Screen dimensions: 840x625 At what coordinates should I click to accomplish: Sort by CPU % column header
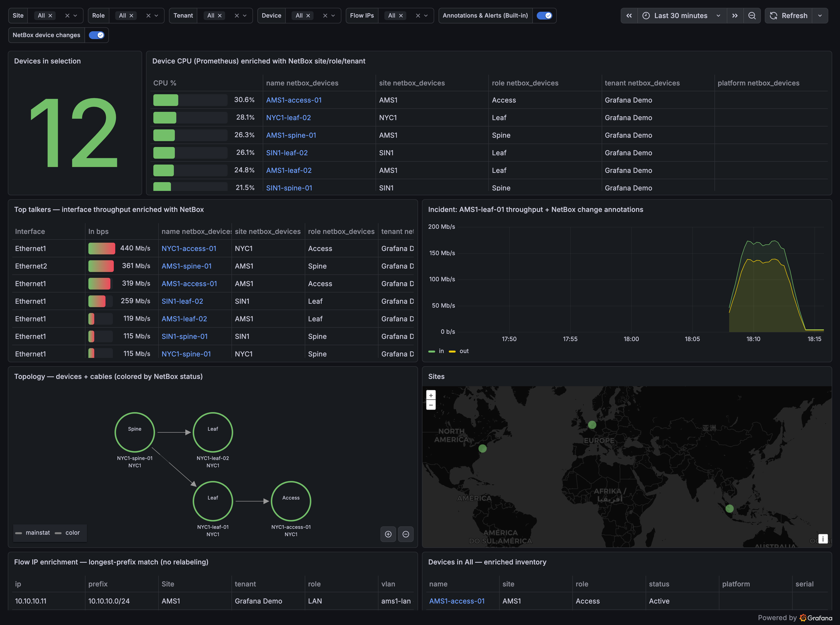point(165,83)
